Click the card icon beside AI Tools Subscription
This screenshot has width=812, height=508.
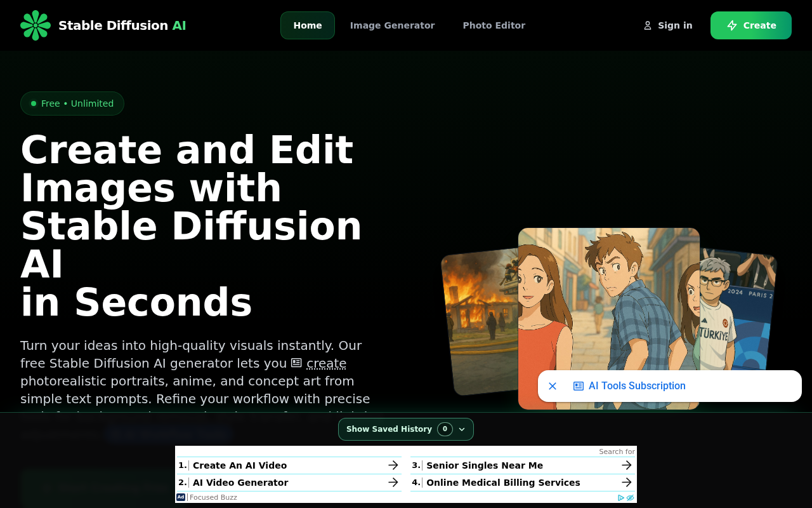click(579, 386)
